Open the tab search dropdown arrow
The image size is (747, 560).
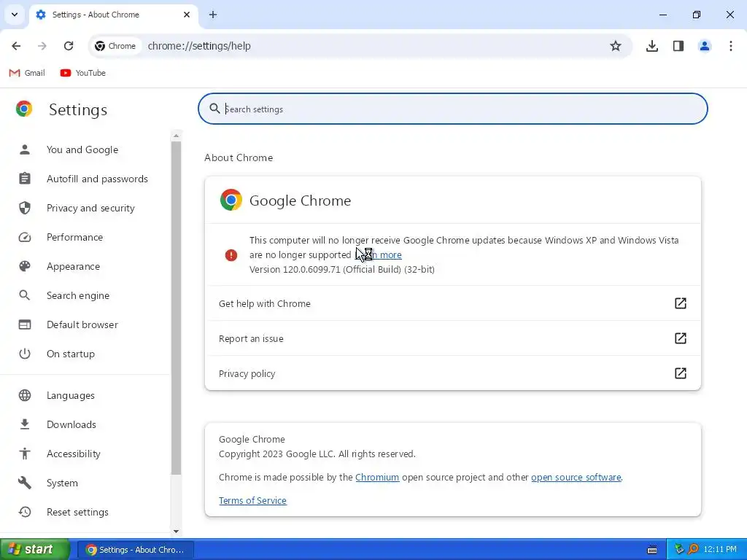15,15
